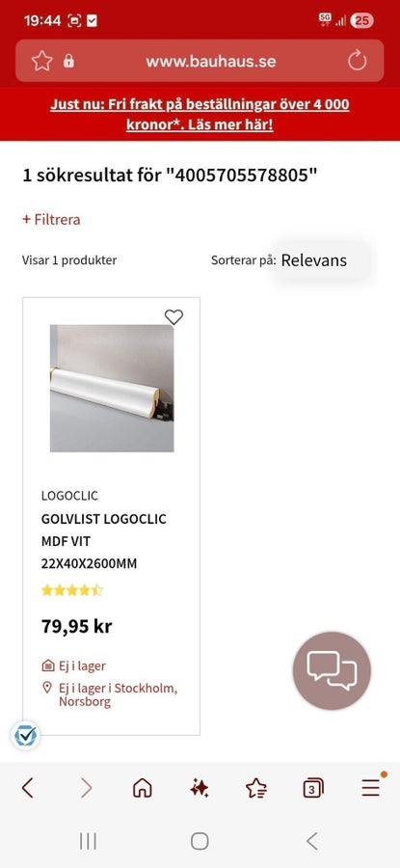Go back with the browser back arrow
Screen dimensions: 400x868
[28, 787]
